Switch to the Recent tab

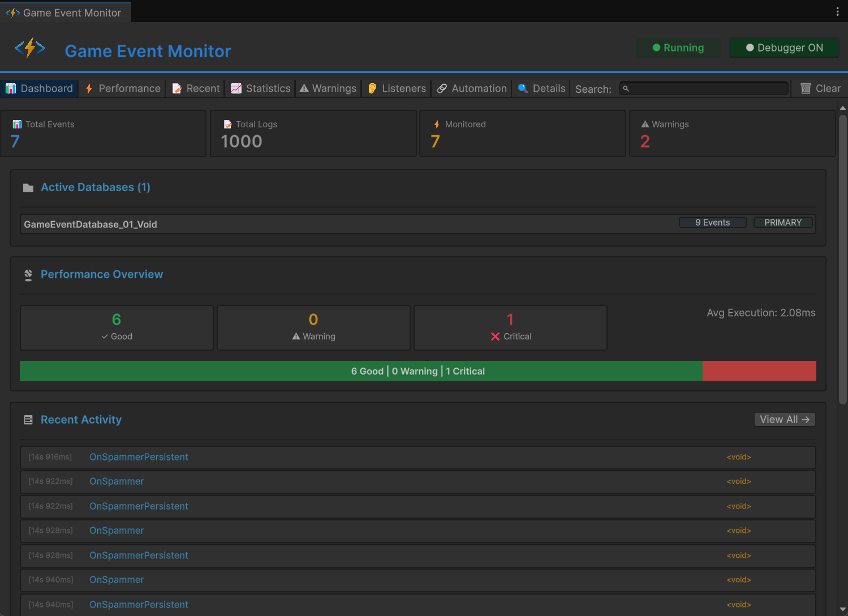(x=195, y=88)
